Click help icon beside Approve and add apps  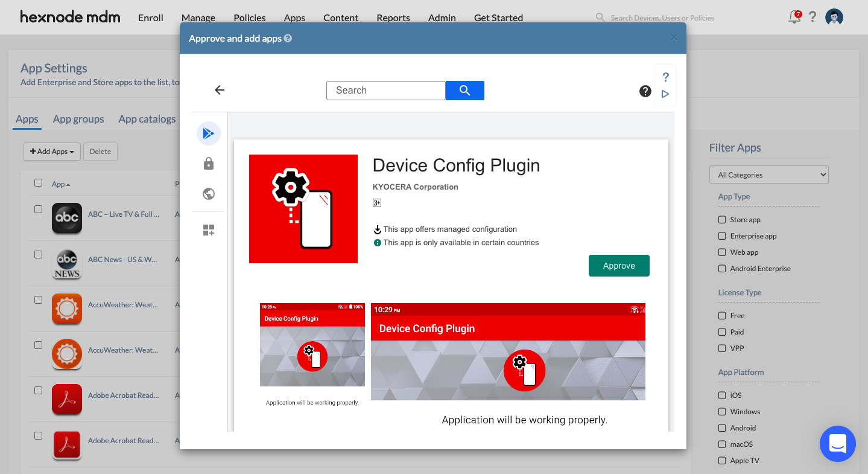pyautogui.click(x=288, y=39)
